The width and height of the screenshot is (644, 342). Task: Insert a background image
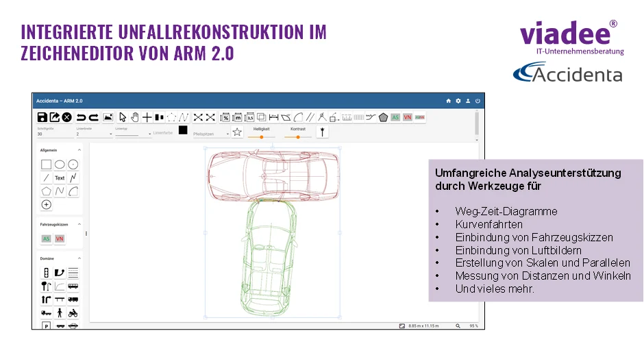pyautogui.click(x=108, y=117)
